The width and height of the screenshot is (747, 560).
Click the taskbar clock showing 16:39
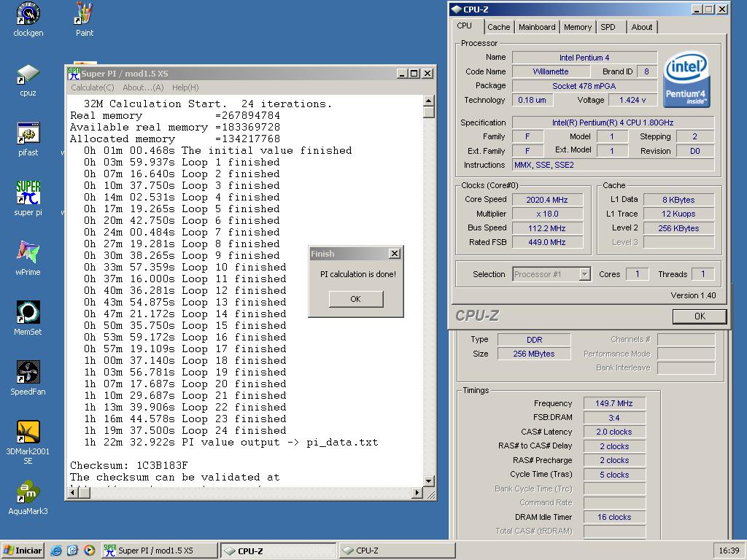pos(729,551)
